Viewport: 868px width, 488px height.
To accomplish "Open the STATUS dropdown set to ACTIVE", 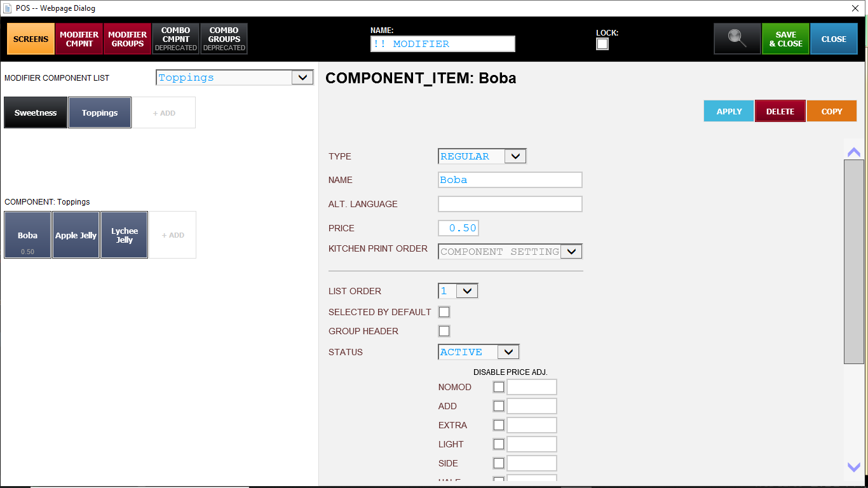I will [x=508, y=352].
